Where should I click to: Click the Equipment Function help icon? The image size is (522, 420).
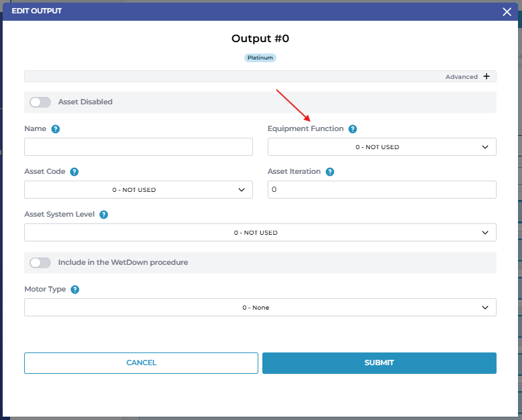click(353, 129)
